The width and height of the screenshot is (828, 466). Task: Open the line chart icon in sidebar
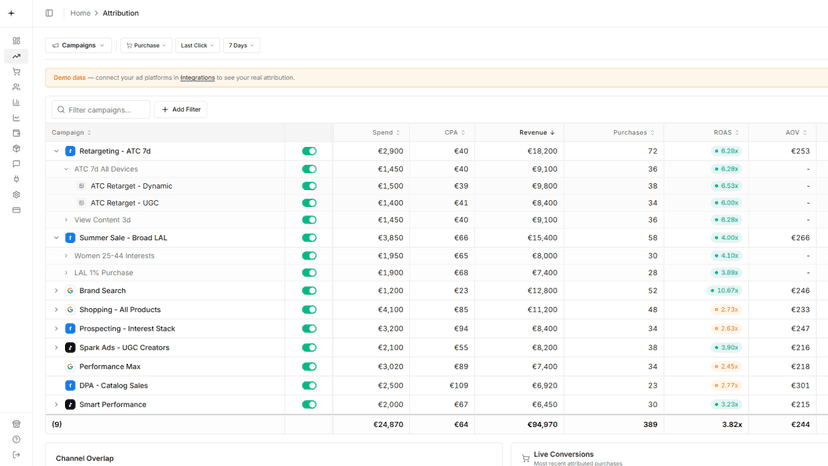(x=16, y=118)
